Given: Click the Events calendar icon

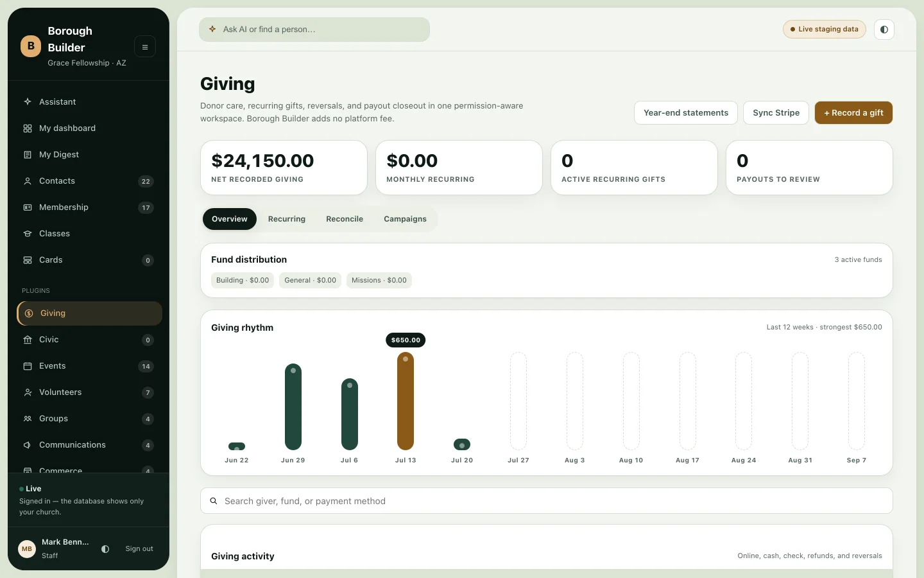Looking at the screenshot, I should coord(28,366).
